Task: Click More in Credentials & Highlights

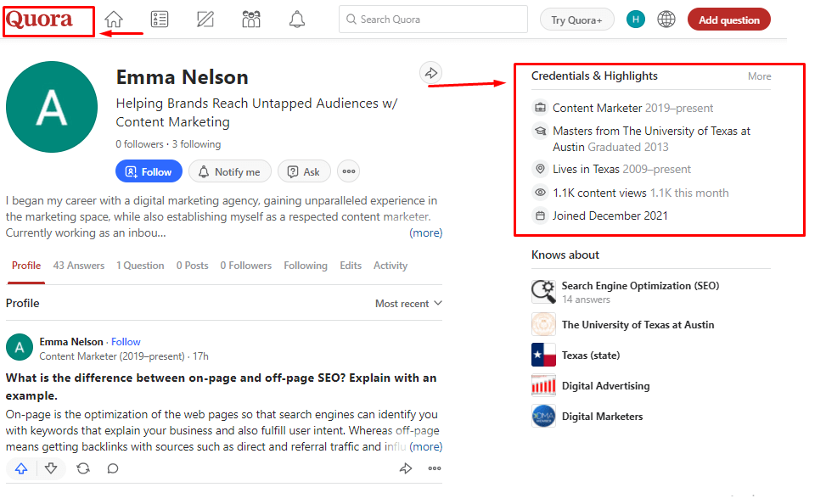Action: 759,76
